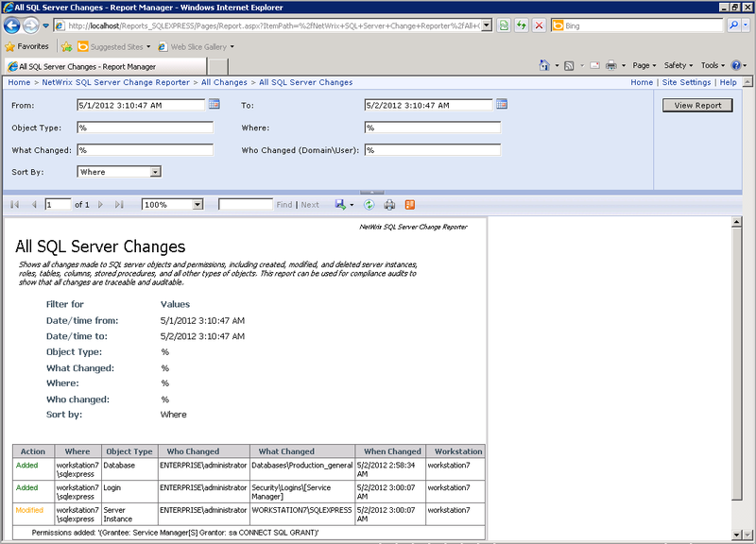Open the To date calendar picker
The image size is (756, 544).
[x=501, y=105]
